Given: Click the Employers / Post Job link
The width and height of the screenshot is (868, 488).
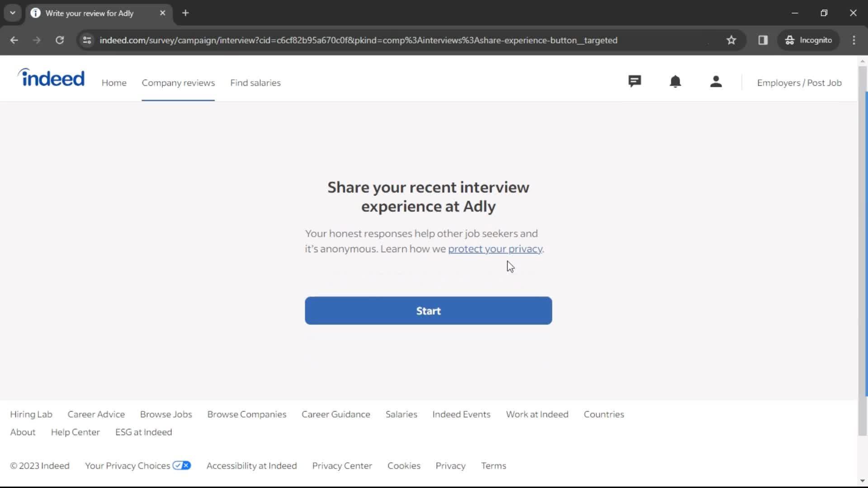Looking at the screenshot, I should [799, 82].
